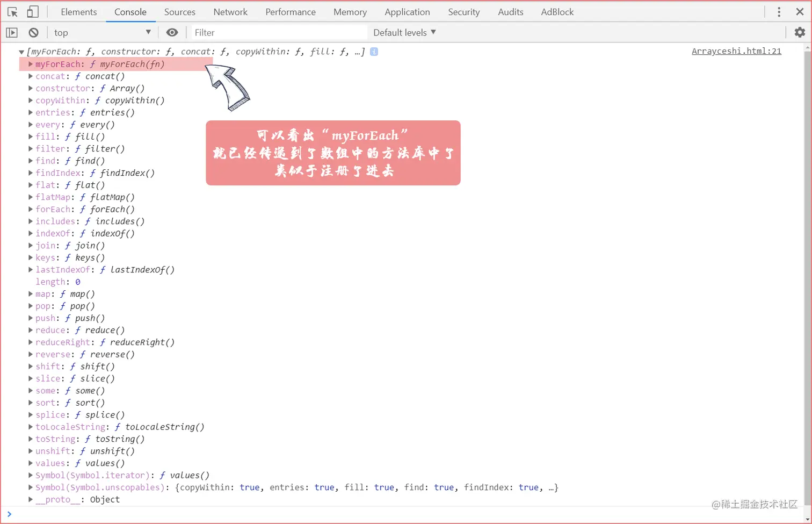
Task: Select the inspect element cursor icon
Action: tap(12, 11)
